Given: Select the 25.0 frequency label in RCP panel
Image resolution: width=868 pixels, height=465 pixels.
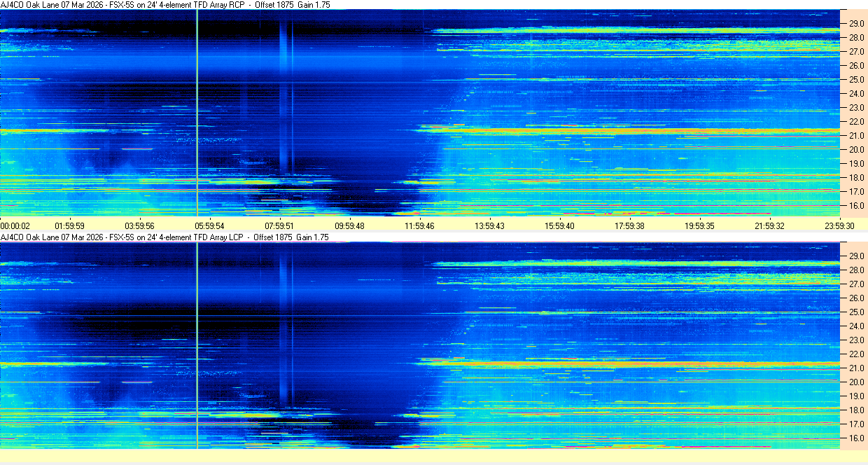Looking at the screenshot, I should coord(856,80).
